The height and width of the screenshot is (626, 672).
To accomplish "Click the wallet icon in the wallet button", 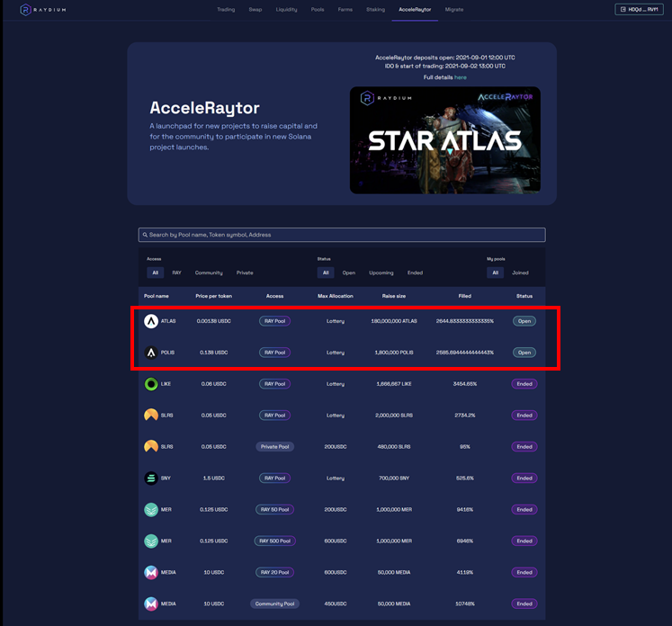I will point(623,9).
